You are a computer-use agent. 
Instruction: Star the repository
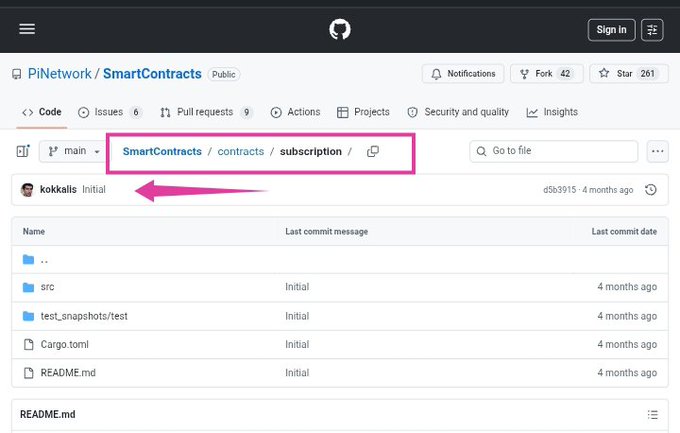(x=629, y=74)
